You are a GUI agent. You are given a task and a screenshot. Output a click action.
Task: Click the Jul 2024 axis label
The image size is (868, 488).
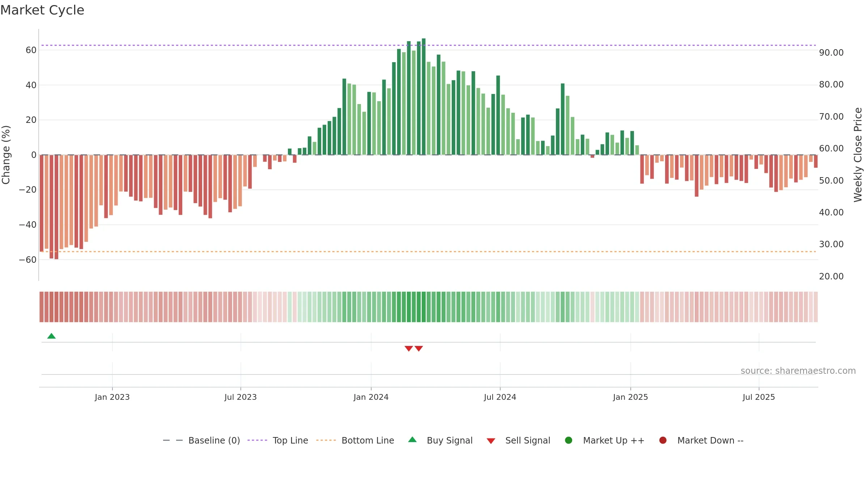pos(500,397)
